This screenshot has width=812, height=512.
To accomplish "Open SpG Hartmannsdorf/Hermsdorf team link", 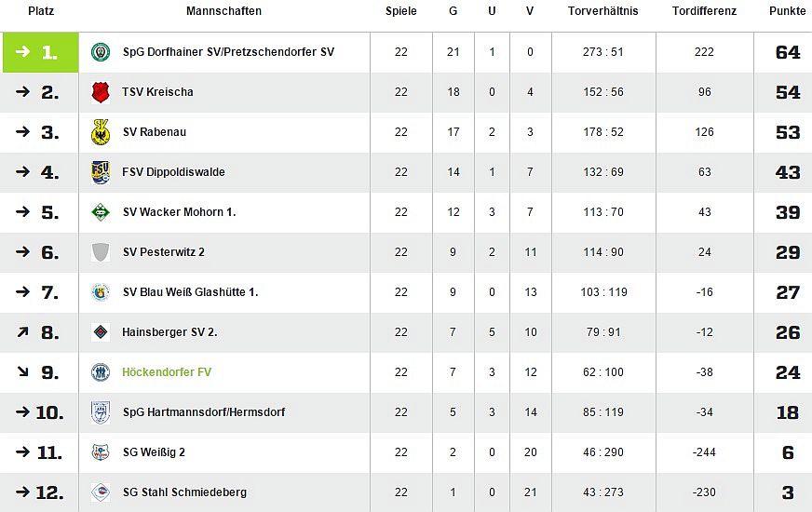I will pos(203,412).
